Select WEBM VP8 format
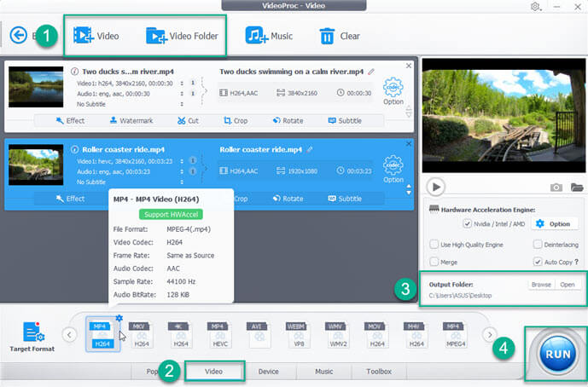The image size is (588, 387). click(x=299, y=334)
